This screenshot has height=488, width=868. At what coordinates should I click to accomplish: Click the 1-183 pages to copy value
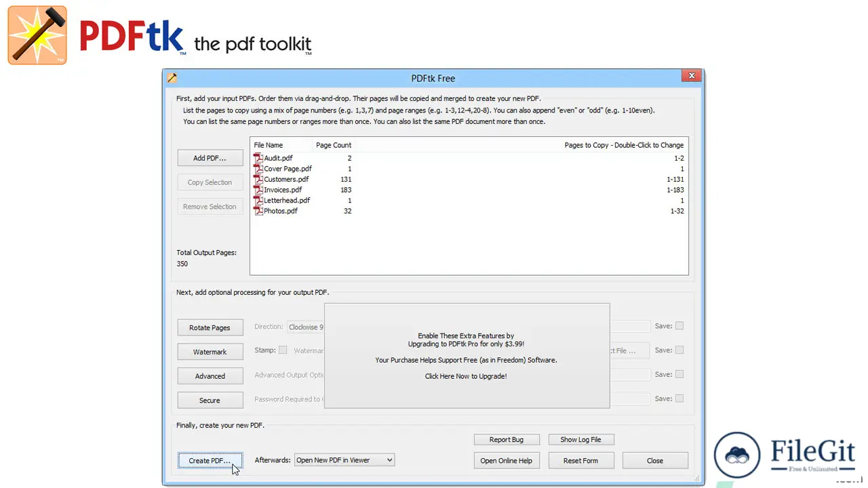pos(675,190)
